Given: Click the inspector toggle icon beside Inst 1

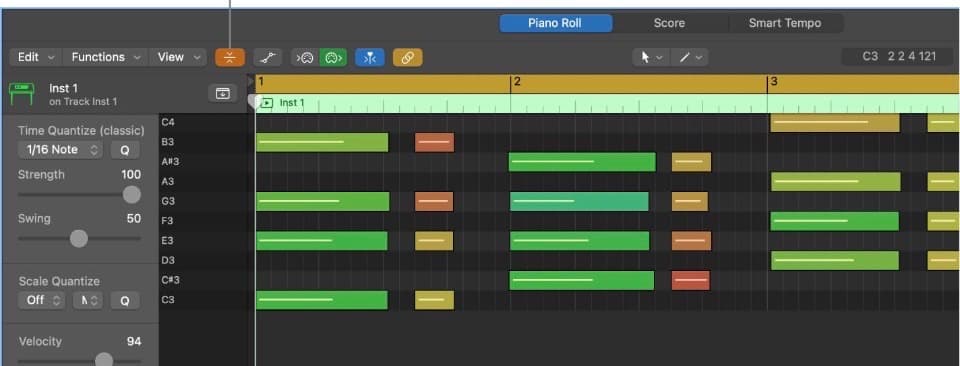Looking at the screenshot, I should (223, 93).
